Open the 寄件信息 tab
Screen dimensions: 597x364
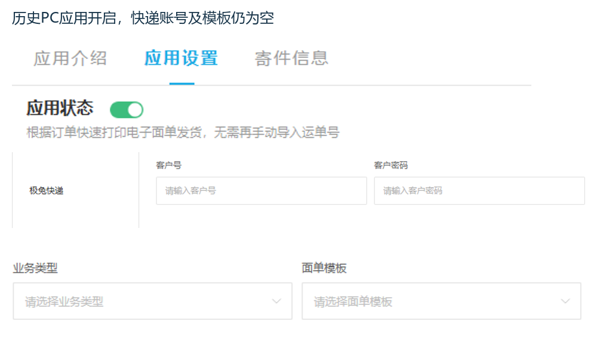[292, 58]
